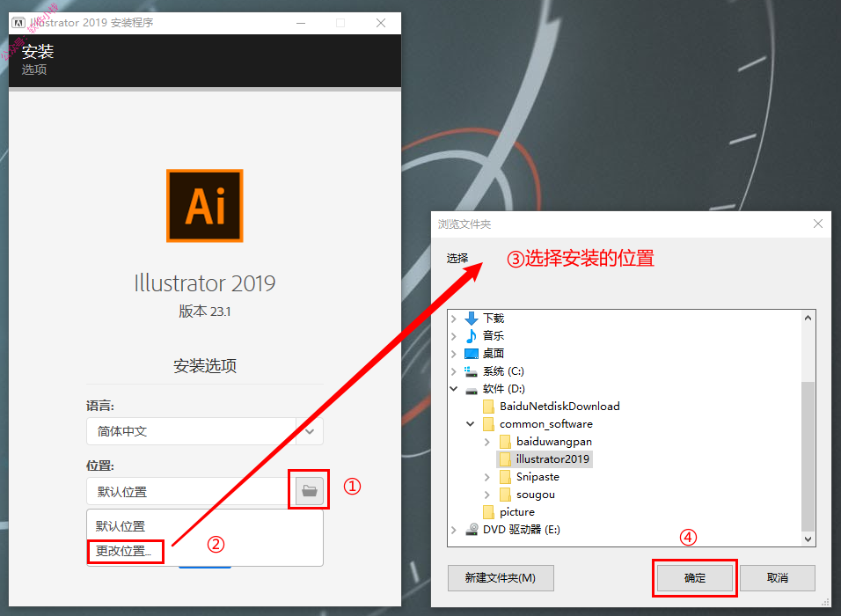
Task: Select the 软件 (D:) tree item
Action: coord(504,389)
